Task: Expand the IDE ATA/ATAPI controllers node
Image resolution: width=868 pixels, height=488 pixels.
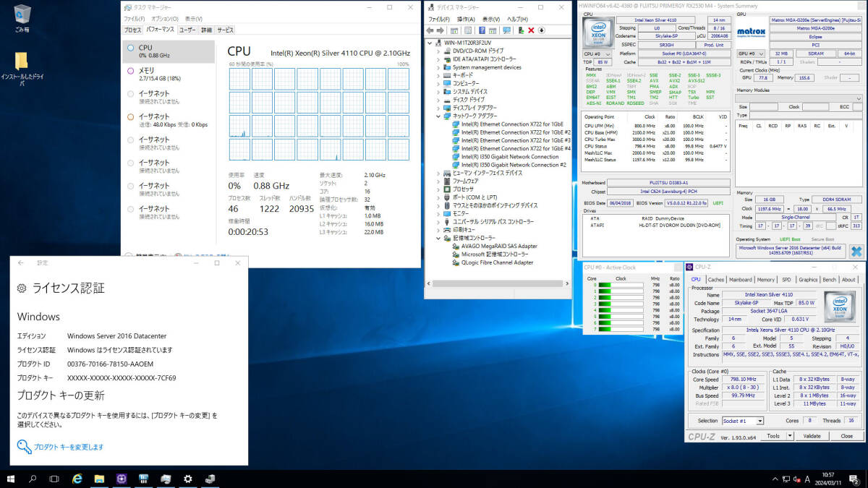Action: pos(438,59)
